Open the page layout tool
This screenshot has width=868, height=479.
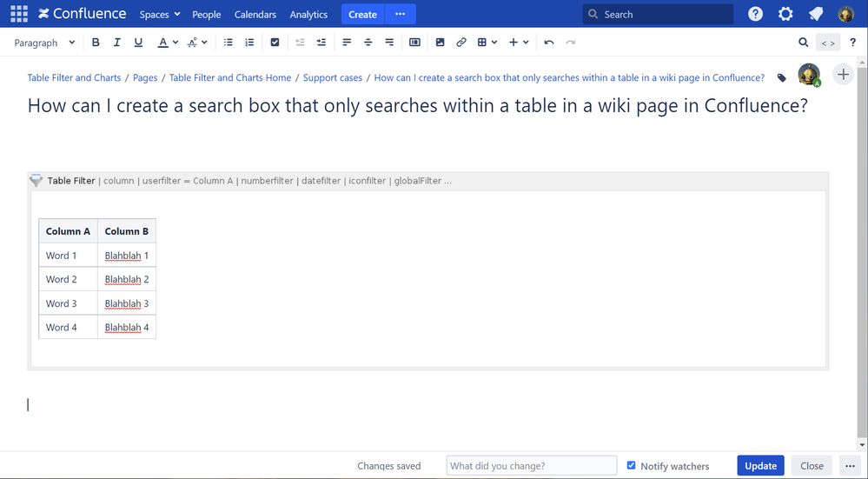(x=414, y=42)
